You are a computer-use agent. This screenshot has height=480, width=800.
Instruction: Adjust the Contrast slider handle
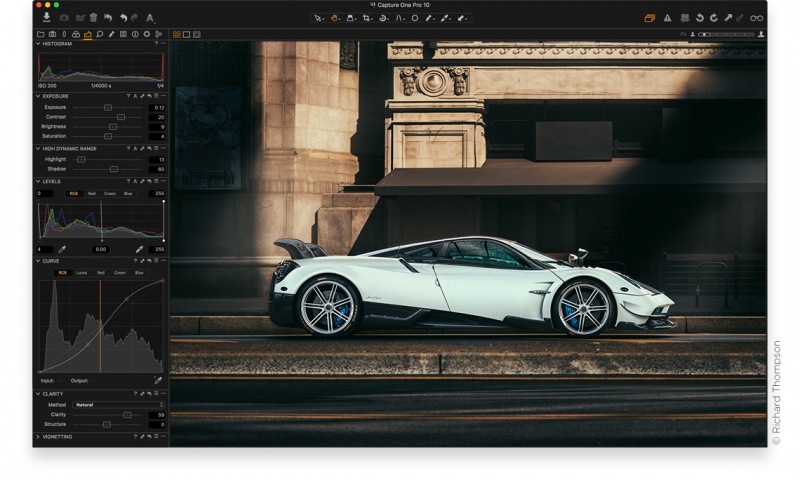[120, 117]
